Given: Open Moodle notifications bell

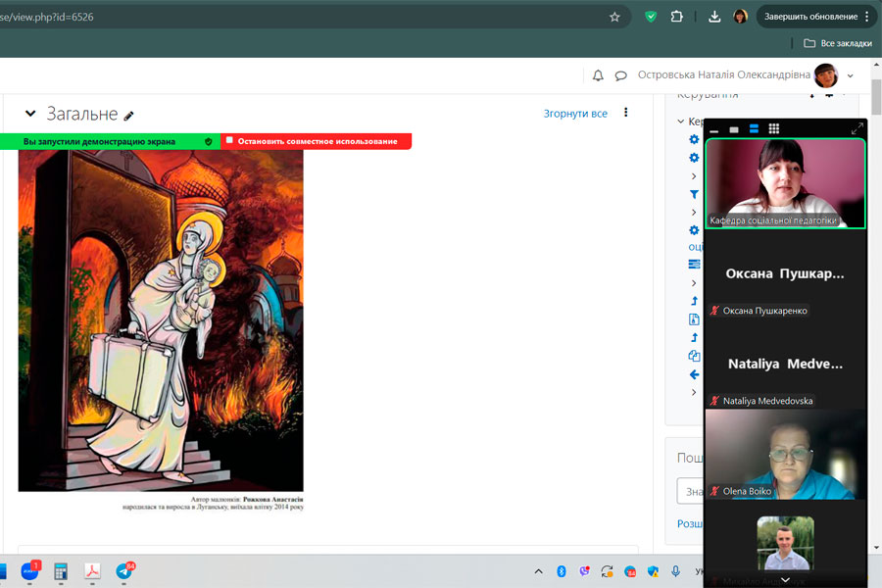Looking at the screenshot, I should [x=598, y=75].
